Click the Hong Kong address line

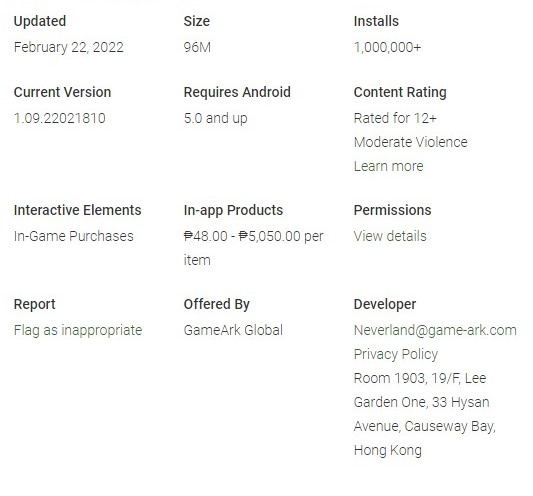pyautogui.click(x=388, y=450)
